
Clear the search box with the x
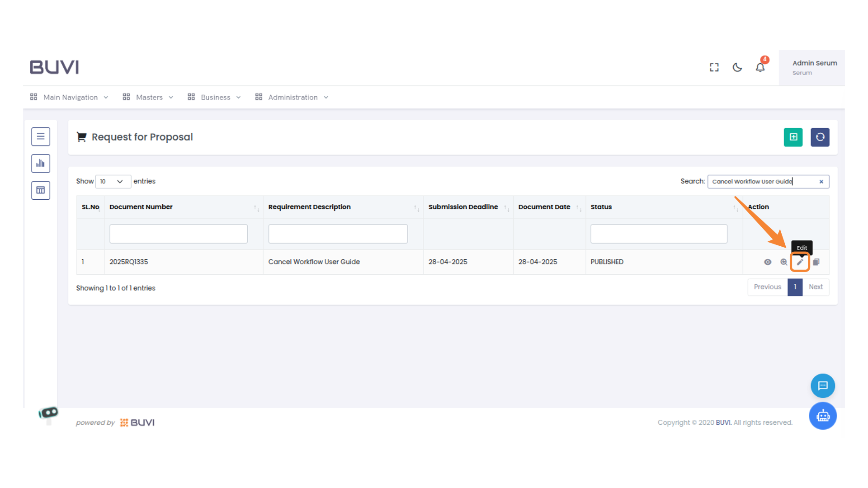[821, 182]
